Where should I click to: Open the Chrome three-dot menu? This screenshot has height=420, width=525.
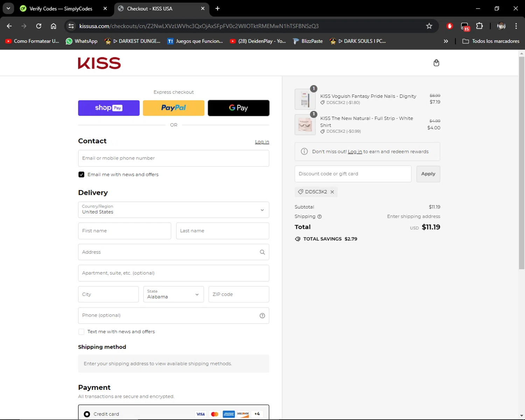tap(516, 26)
